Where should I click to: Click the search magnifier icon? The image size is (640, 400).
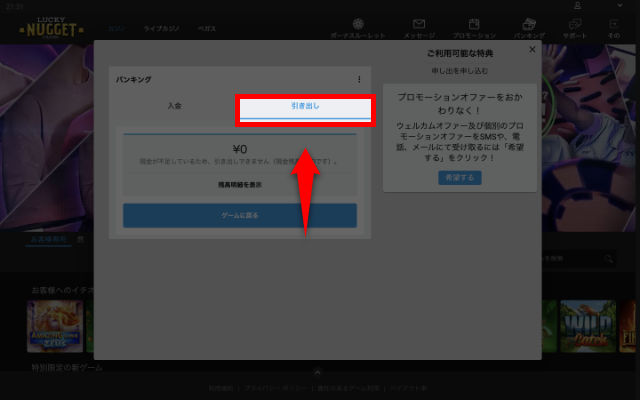607,260
